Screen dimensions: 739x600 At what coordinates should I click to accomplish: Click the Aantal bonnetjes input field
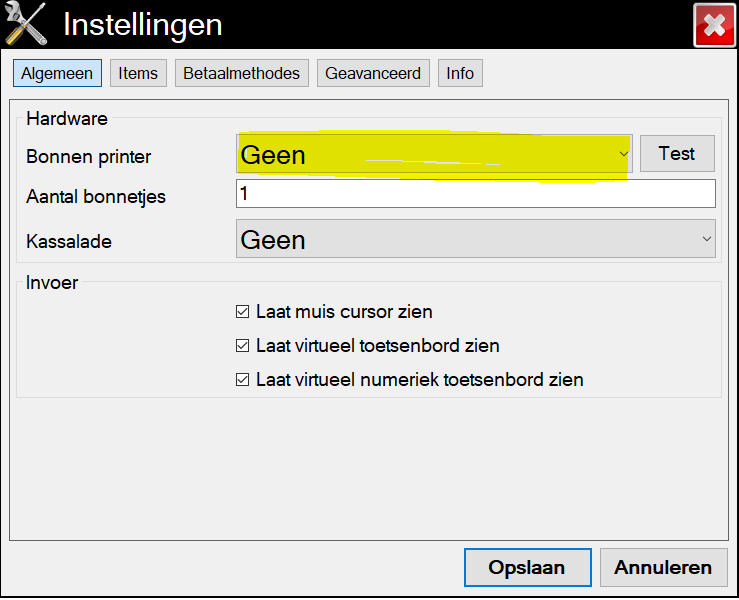pyautogui.click(x=475, y=194)
